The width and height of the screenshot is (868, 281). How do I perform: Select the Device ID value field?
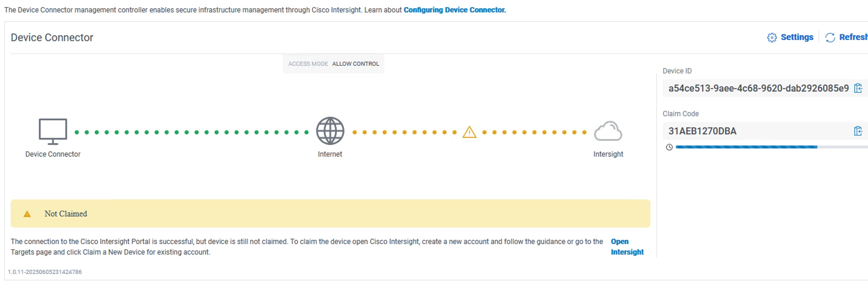[758, 88]
